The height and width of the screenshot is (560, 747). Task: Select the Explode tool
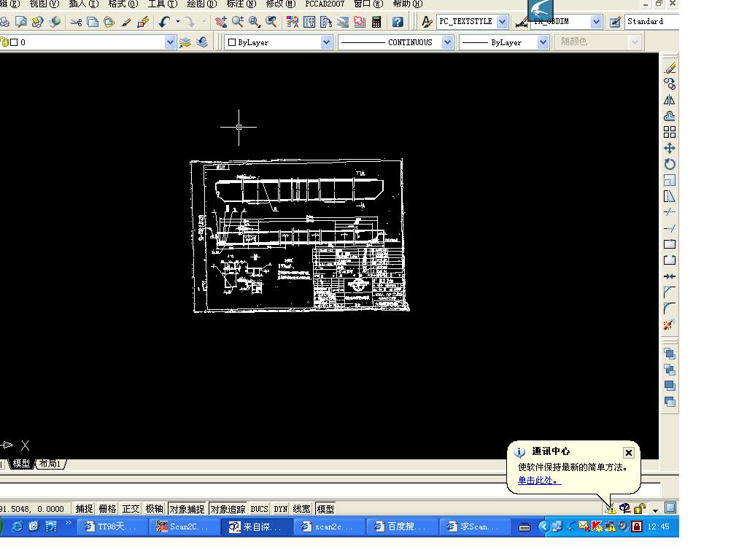pyautogui.click(x=670, y=324)
